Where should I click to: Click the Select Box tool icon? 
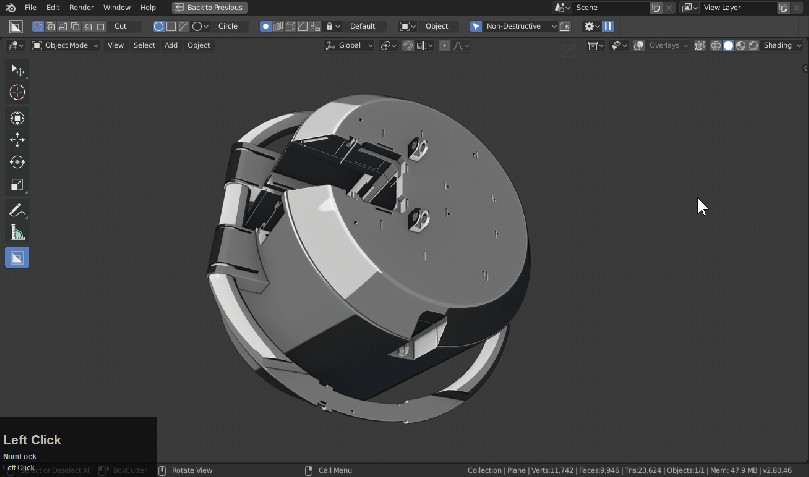tap(17, 69)
